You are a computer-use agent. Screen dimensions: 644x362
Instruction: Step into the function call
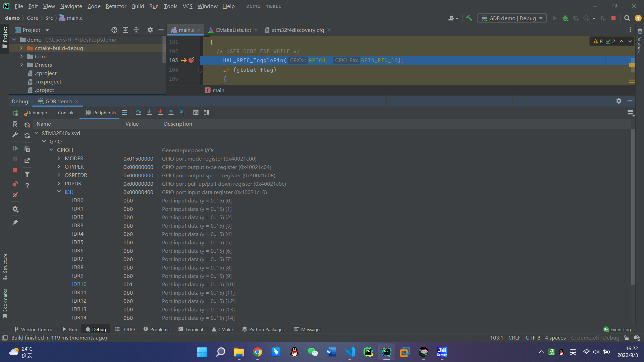click(149, 113)
